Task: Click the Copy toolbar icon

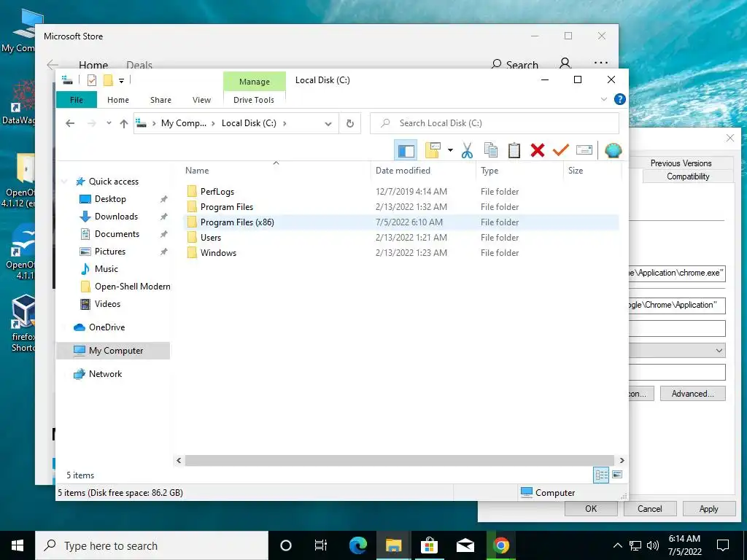Action: point(491,150)
